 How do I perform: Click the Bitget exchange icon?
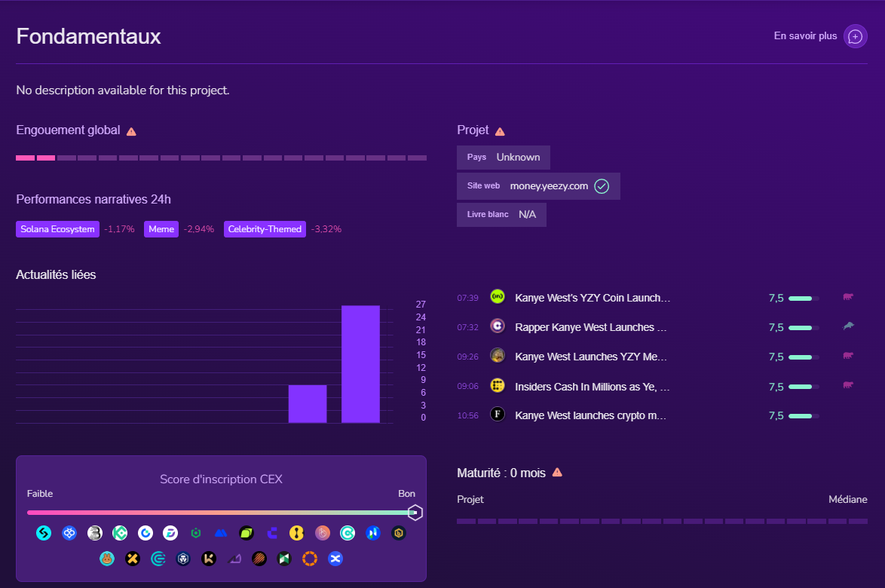pos(44,533)
